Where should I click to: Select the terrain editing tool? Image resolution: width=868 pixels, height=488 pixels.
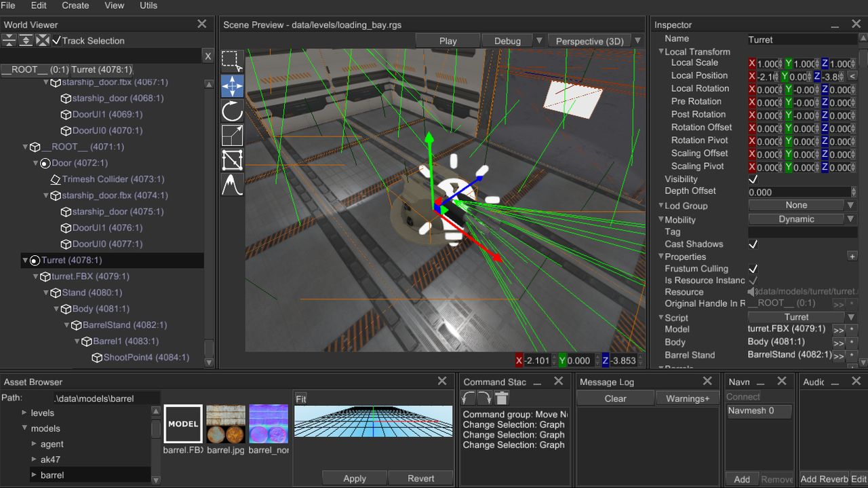tap(232, 185)
